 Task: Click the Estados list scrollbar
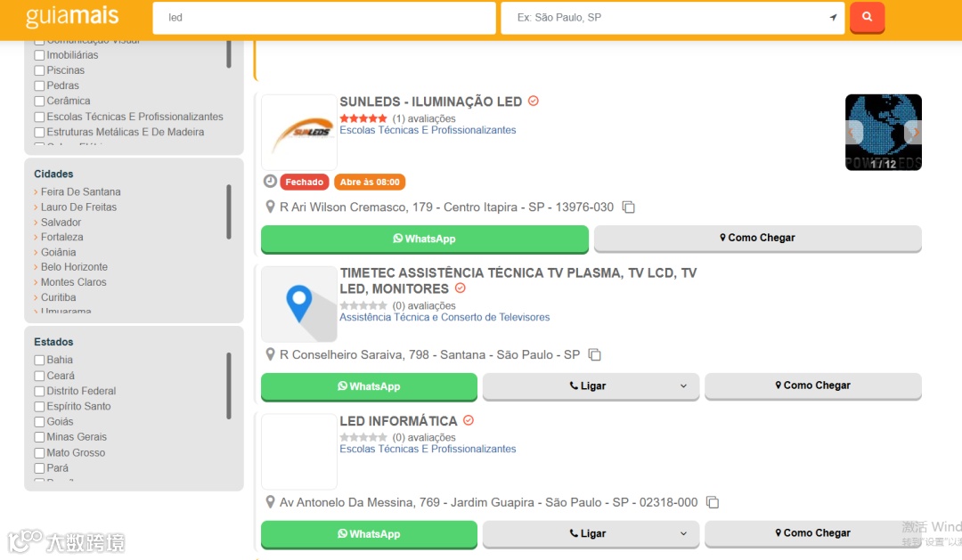229,386
